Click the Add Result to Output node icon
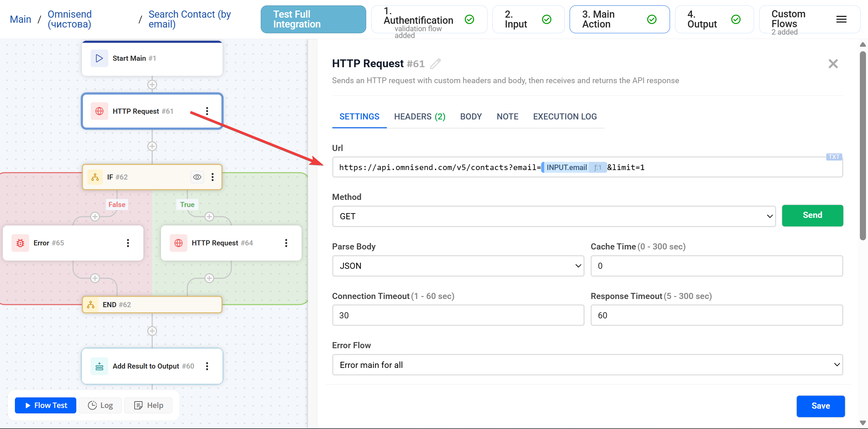Image resolution: width=868 pixels, height=429 pixels. click(99, 366)
